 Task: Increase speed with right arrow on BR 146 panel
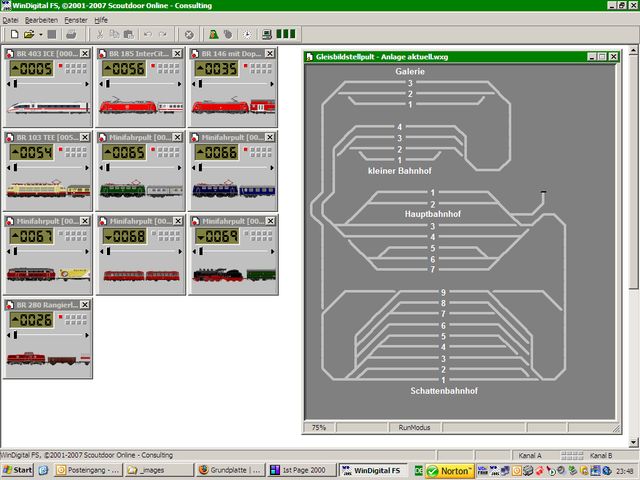click(x=272, y=84)
